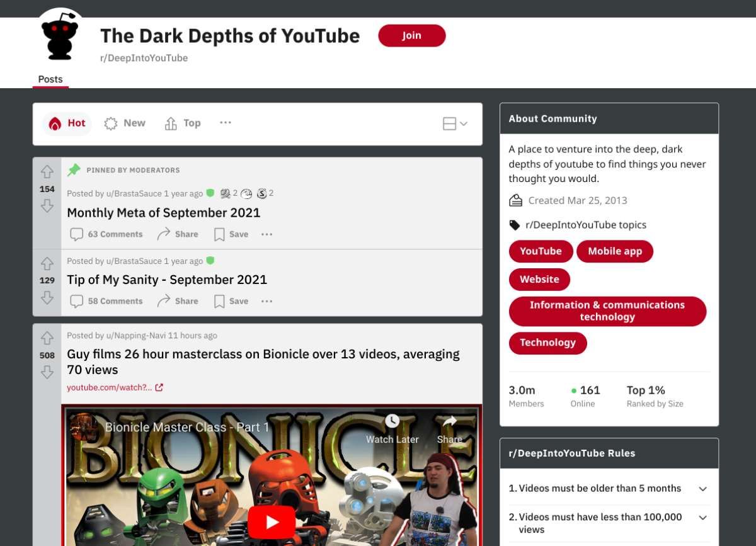Open the Bionicle masterclass post title
Screen dimensions: 756x546
click(263, 361)
